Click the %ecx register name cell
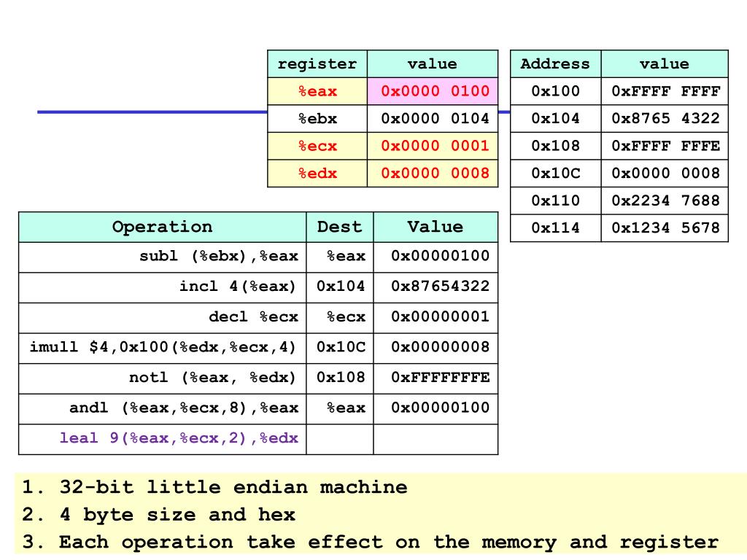This screenshot has width=747, height=560. point(317,146)
